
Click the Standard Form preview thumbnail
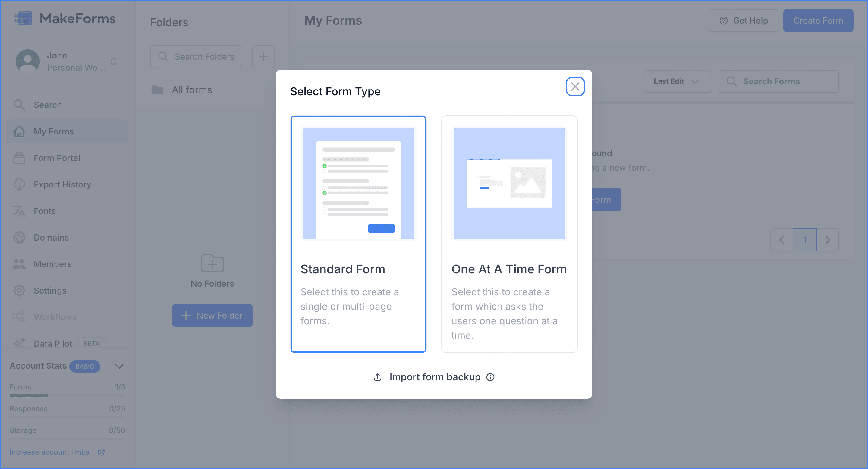click(358, 183)
